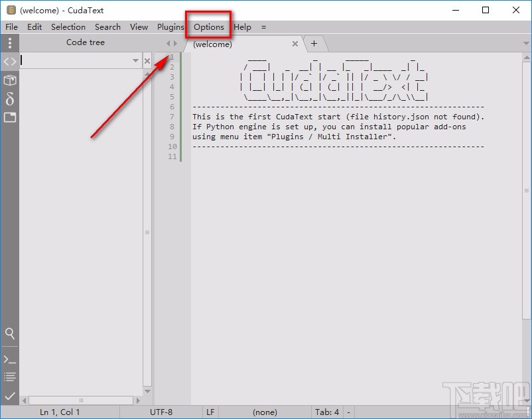Open the = menu item
The width and height of the screenshot is (532, 419).
click(x=263, y=27)
